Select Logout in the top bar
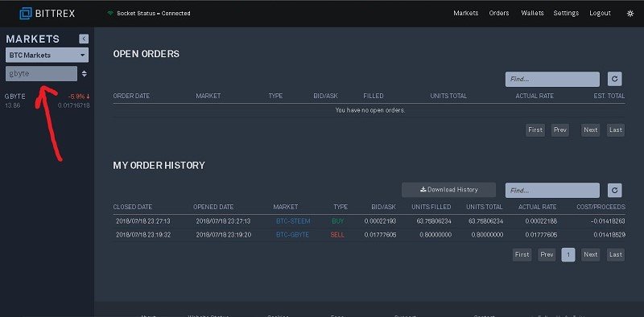The image size is (644, 317). coord(600,13)
